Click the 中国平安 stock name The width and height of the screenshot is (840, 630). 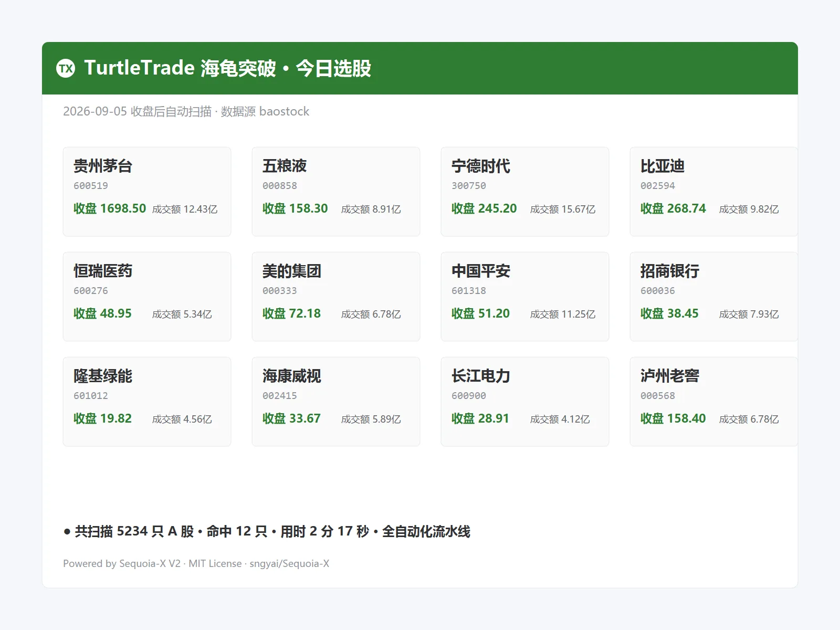pyautogui.click(x=481, y=271)
